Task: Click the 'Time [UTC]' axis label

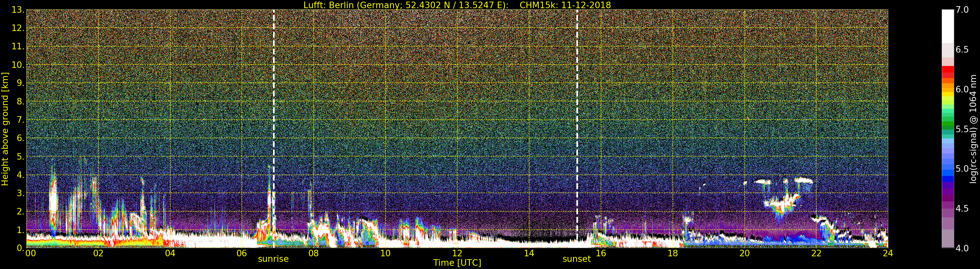Action: (457, 262)
